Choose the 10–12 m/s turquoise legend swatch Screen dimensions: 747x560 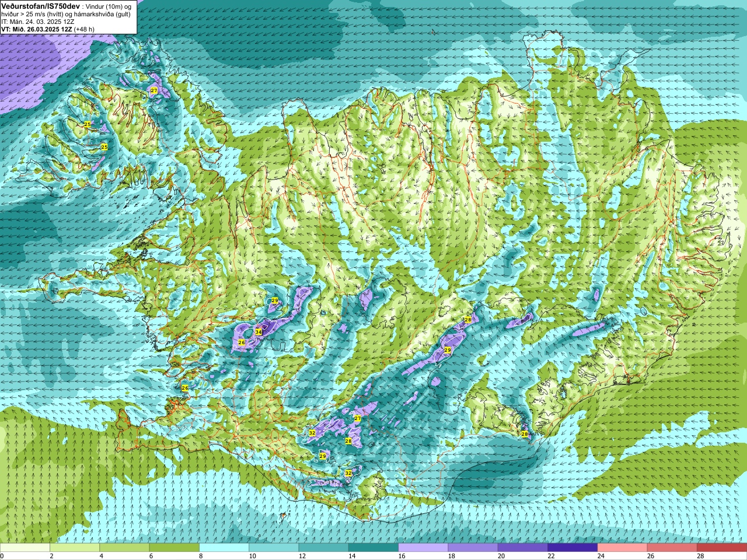[274, 548]
